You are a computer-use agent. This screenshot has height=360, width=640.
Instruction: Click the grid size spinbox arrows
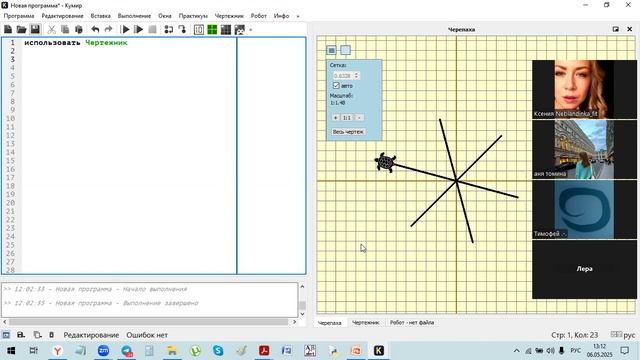tap(356, 76)
